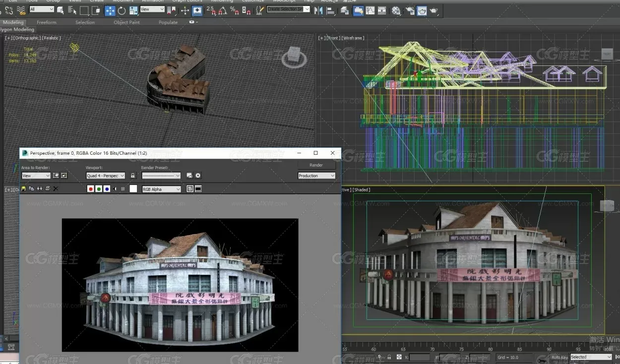Screen dimensions: 620x364
Task: Choose the Rectangular Selection Region tool
Action: [x=84, y=10]
